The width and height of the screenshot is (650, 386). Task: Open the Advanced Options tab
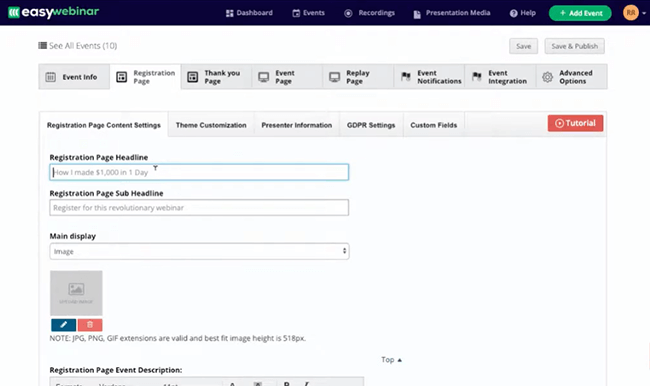571,77
